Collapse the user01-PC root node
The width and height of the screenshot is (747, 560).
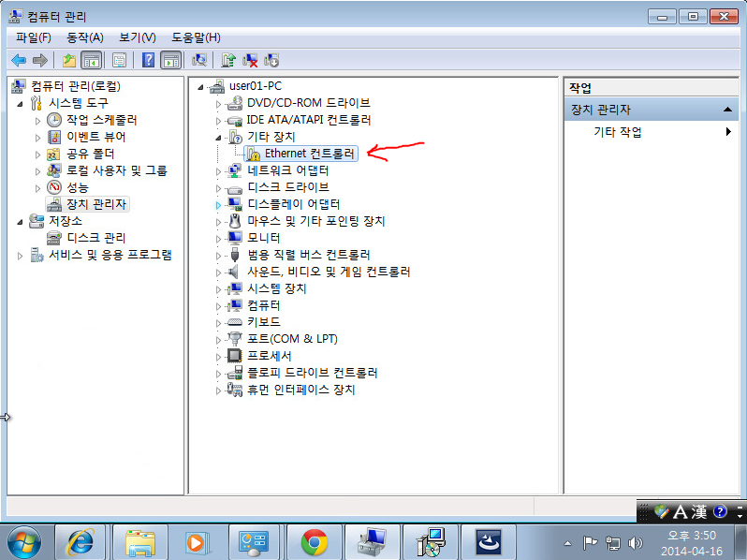tap(200, 87)
